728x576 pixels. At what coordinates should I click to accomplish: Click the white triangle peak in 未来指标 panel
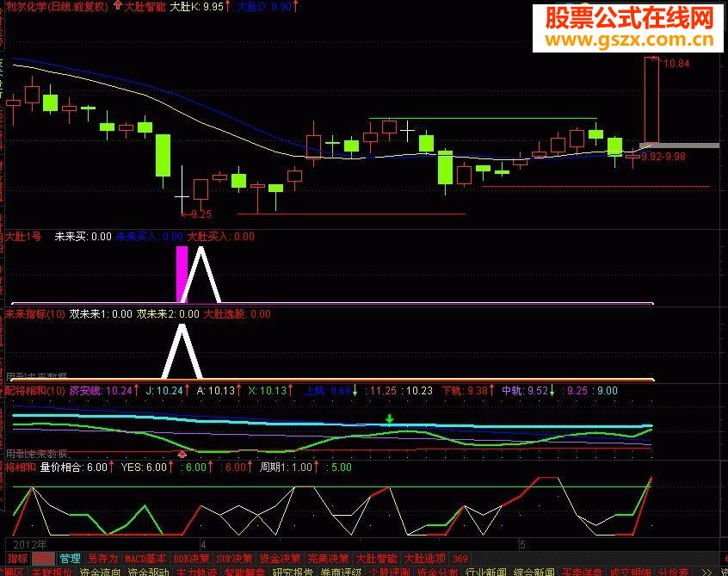point(182,351)
